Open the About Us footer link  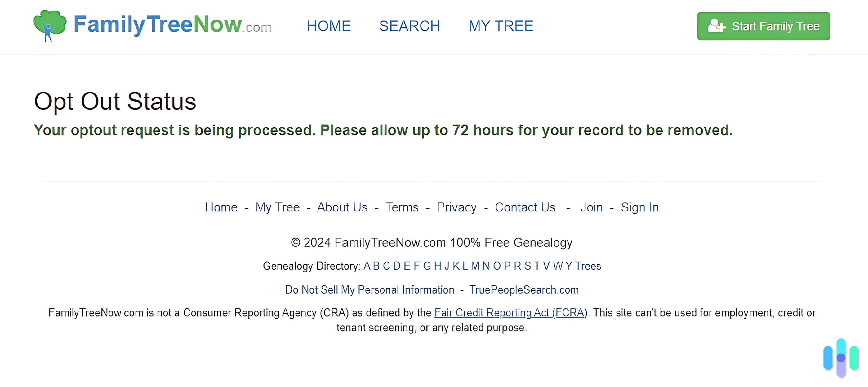[342, 207]
